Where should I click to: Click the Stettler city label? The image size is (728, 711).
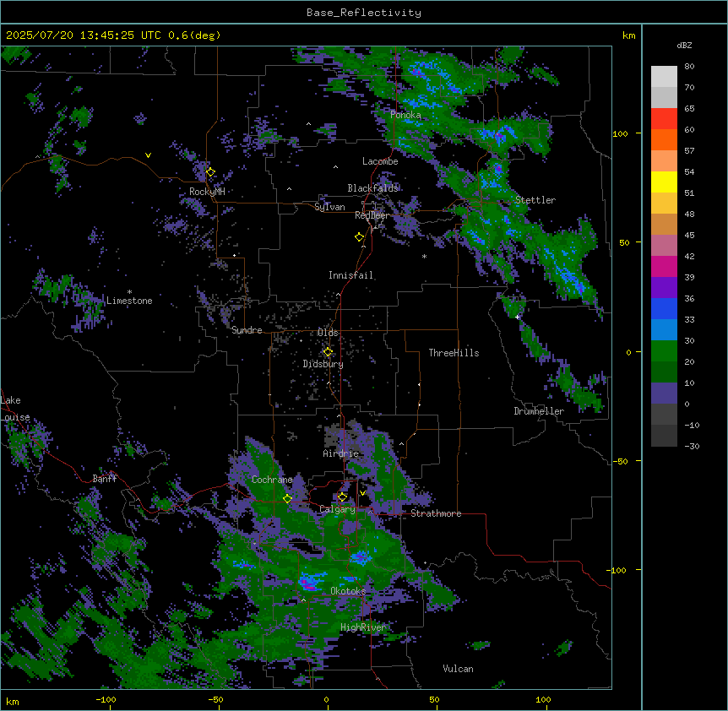pos(535,200)
